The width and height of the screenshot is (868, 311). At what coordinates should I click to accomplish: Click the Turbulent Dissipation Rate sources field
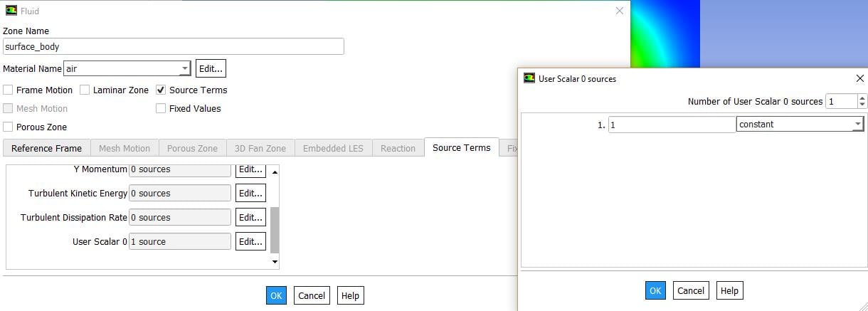(x=180, y=218)
